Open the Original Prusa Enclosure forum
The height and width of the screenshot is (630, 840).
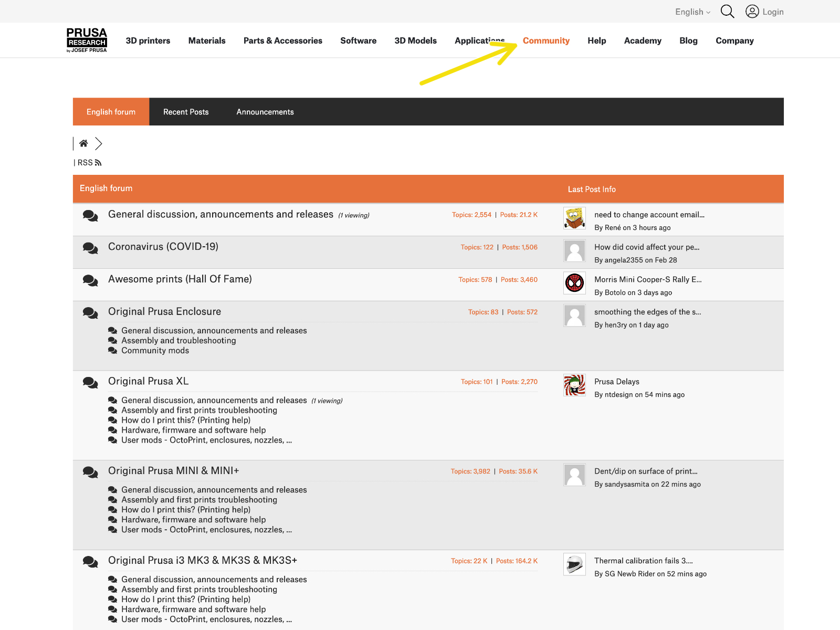pos(164,312)
